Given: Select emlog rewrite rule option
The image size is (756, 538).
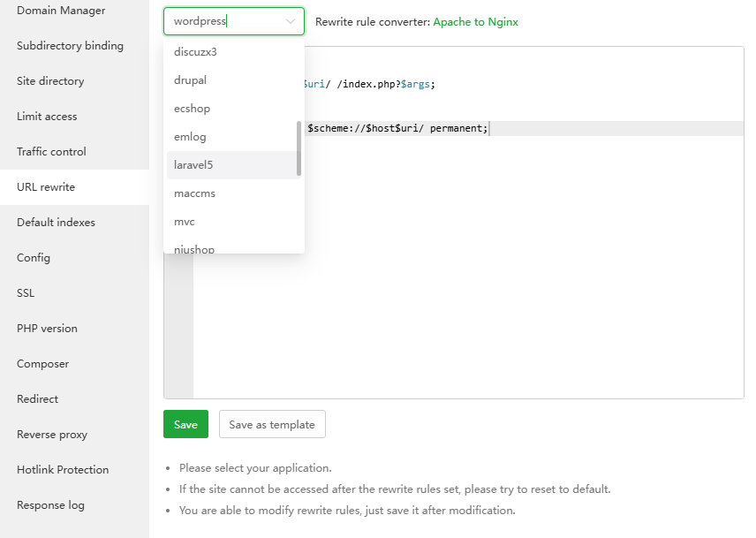Looking at the screenshot, I should coord(190,137).
